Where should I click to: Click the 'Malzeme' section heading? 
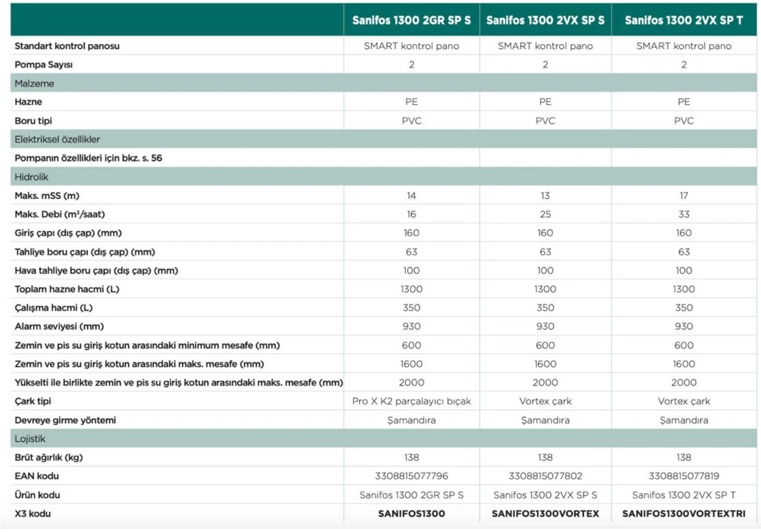[x=34, y=83]
